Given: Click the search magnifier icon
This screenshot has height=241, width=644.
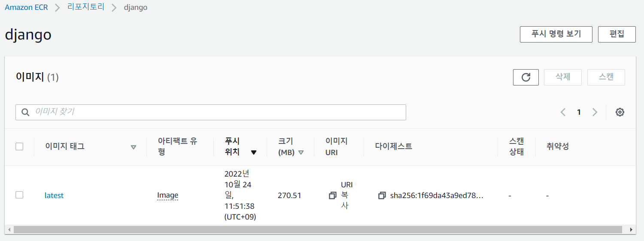Looking at the screenshot, I should coord(26,112).
